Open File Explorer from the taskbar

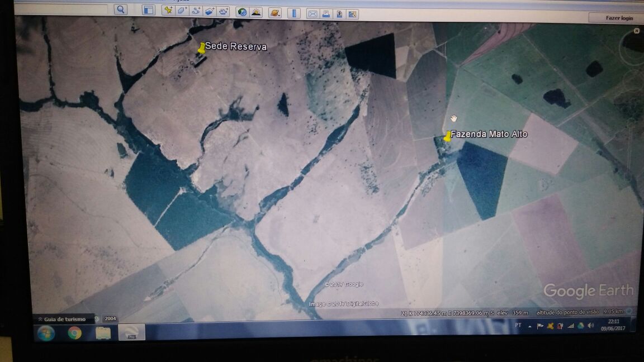point(103,333)
